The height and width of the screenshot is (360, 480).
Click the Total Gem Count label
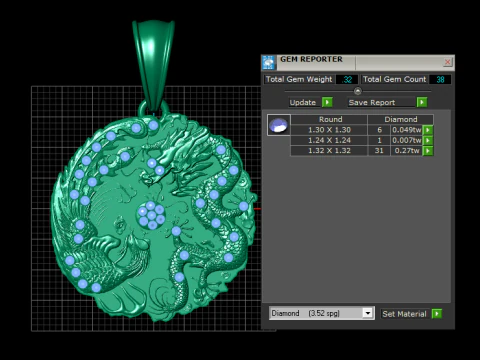(x=394, y=79)
